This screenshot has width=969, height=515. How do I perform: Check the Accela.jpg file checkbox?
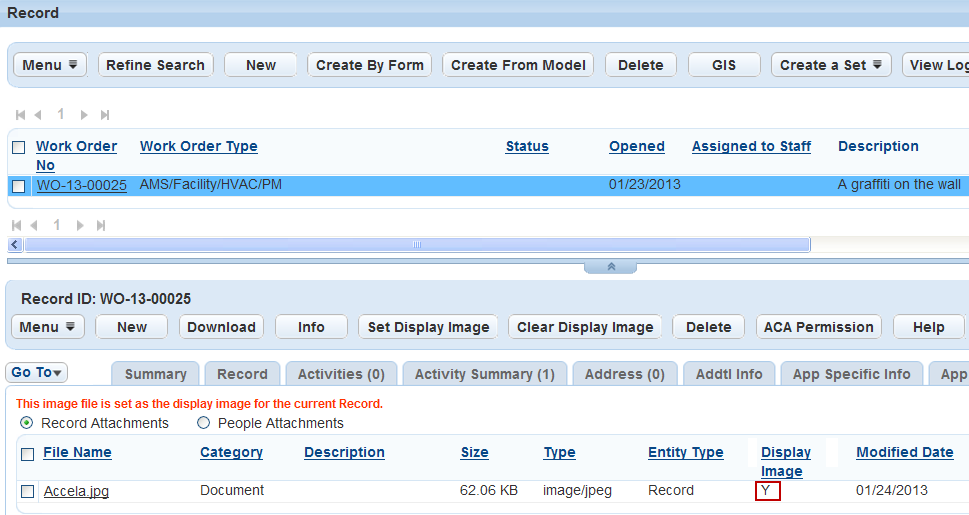(27, 491)
